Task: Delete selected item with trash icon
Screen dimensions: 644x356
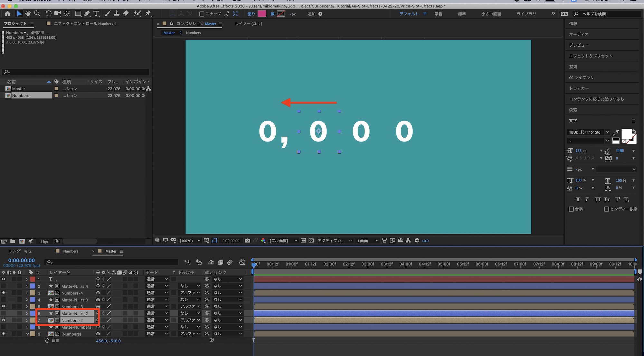Action: click(57, 241)
